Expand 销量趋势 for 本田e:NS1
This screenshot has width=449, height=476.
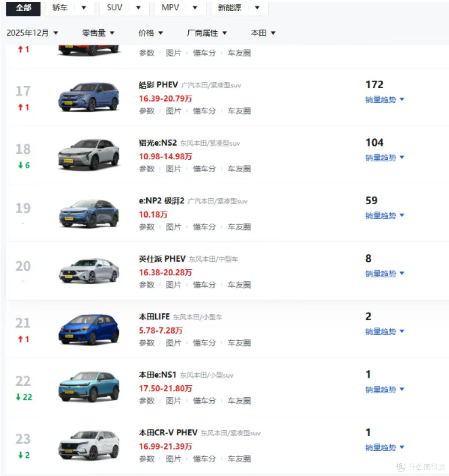point(385,389)
